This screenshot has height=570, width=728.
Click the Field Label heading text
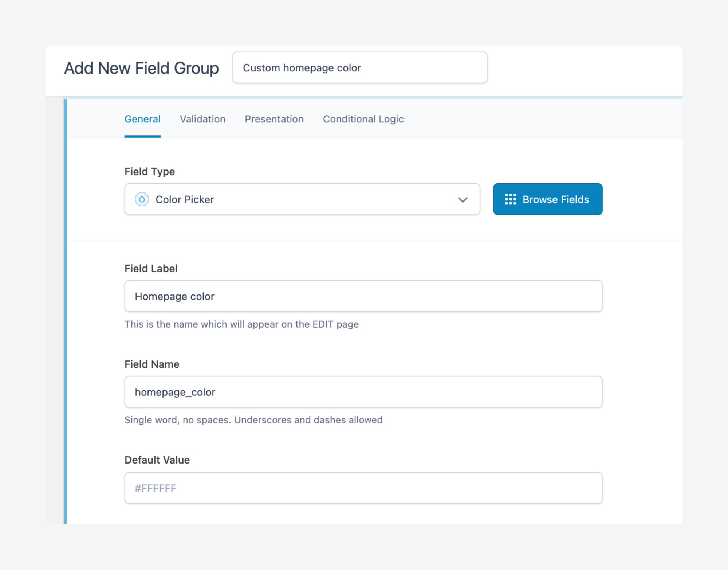tap(151, 268)
